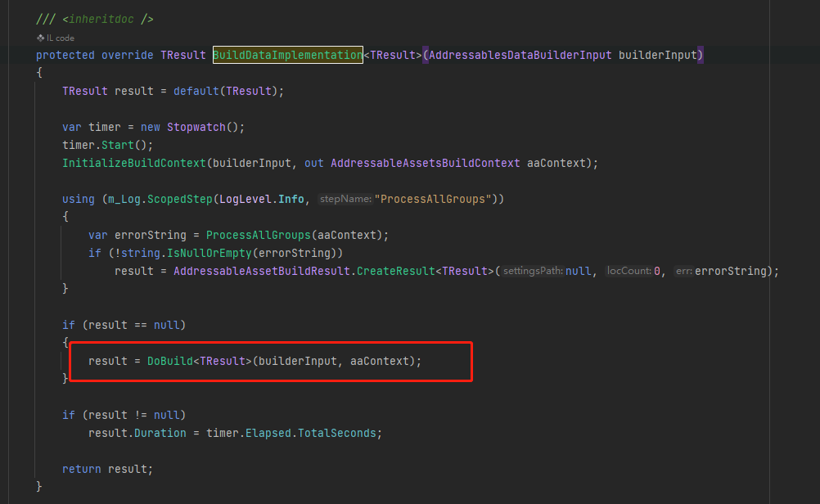Viewport: 820px width, 504px height.
Task: Click the ProcessAllGroups(aaContext) method call
Action: pyautogui.click(x=295, y=236)
